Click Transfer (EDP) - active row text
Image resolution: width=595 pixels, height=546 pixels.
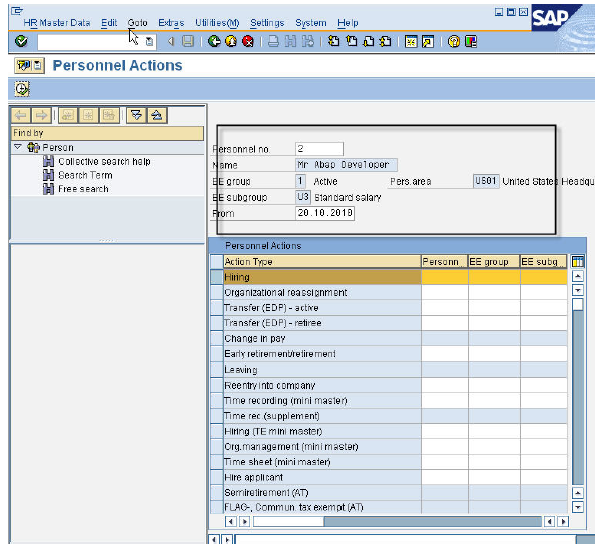[x=271, y=308]
